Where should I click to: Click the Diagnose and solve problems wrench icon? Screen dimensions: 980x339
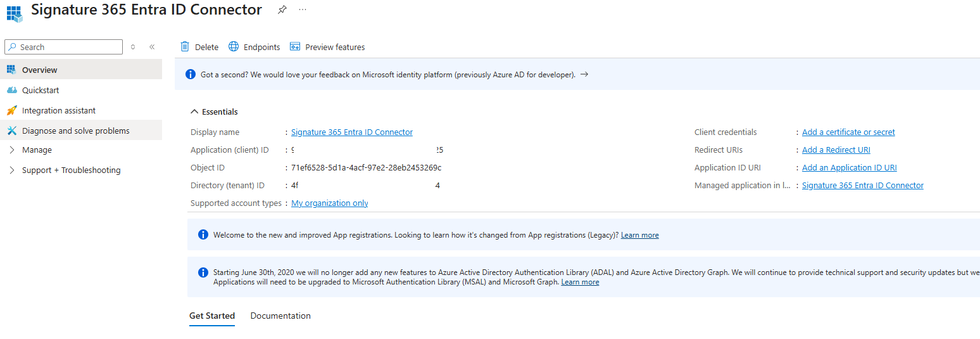(11, 131)
